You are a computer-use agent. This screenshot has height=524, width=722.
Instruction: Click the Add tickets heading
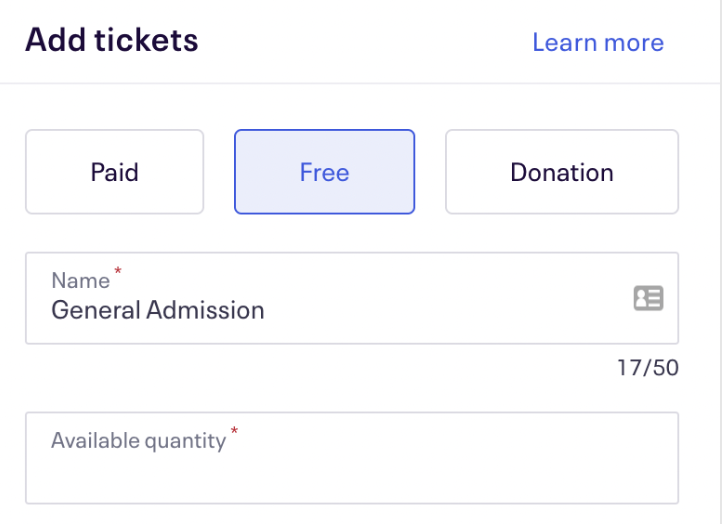click(x=112, y=41)
